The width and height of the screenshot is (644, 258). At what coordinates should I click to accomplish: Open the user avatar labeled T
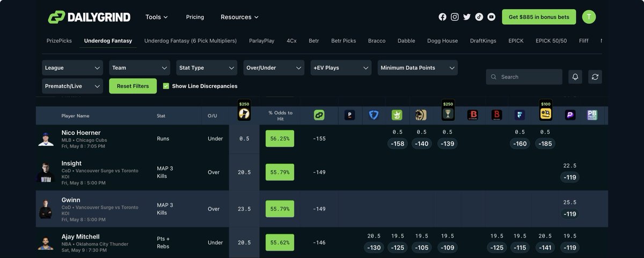pyautogui.click(x=590, y=17)
